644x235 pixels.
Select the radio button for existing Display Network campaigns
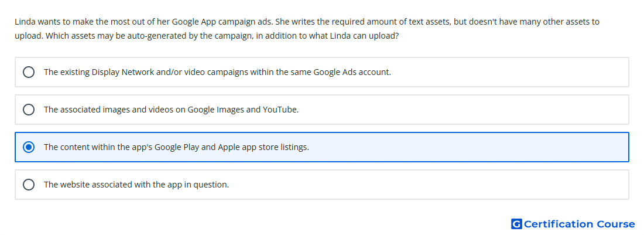click(29, 72)
